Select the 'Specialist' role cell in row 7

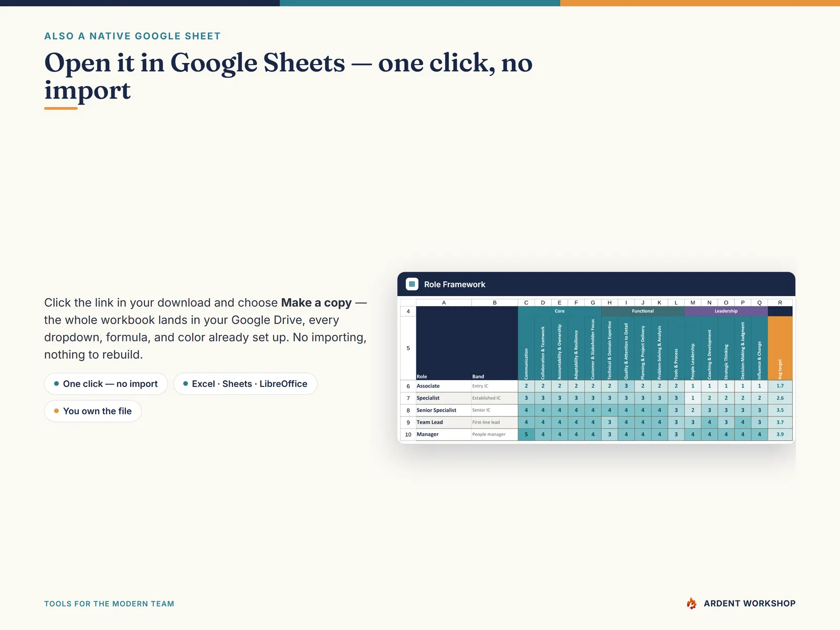coord(444,398)
